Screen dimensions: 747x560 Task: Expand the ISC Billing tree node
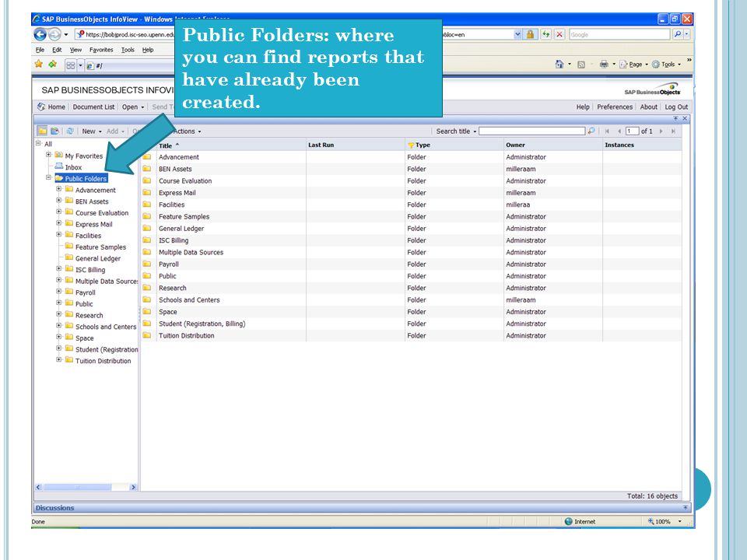[x=59, y=268]
